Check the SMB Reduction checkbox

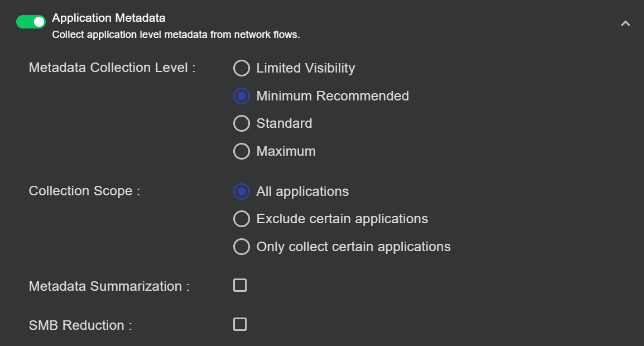(x=240, y=324)
